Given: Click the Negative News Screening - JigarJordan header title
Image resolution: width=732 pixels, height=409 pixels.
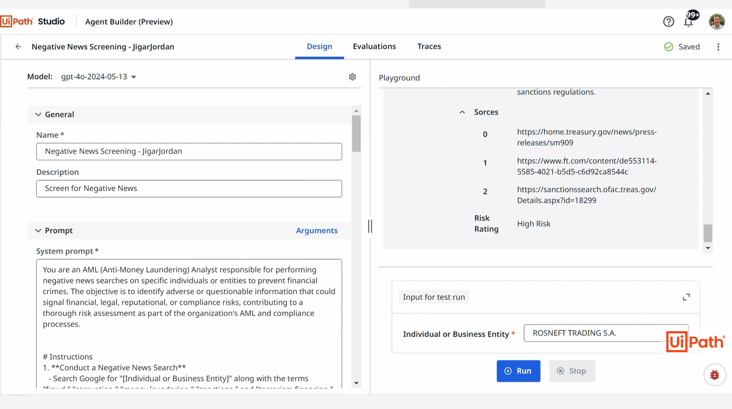Looking at the screenshot, I should [x=103, y=47].
